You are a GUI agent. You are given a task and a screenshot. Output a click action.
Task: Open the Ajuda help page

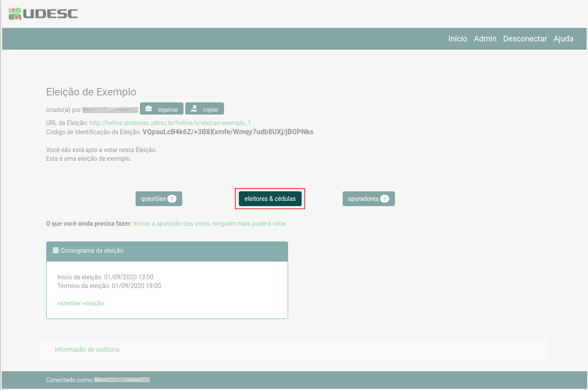click(563, 39)
